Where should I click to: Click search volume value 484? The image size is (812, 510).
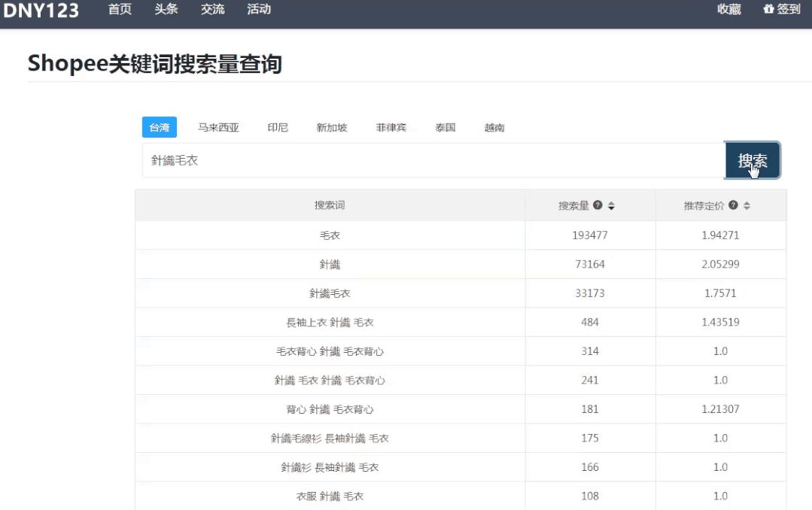[x=590, y=322]
